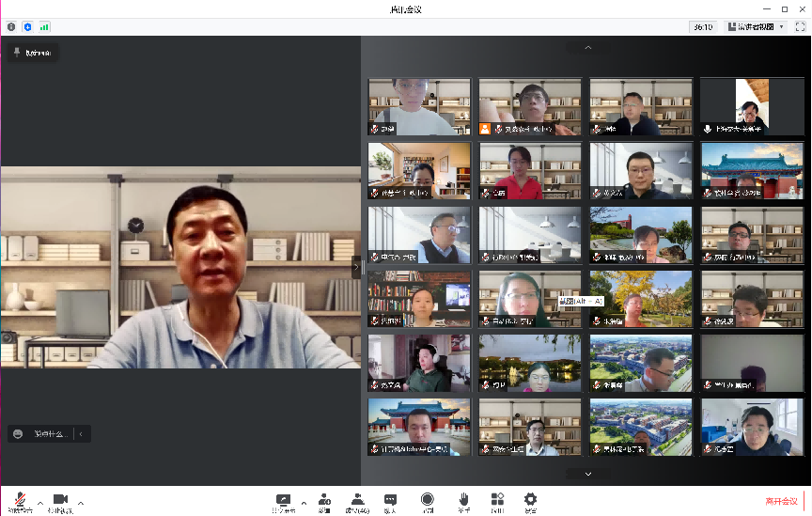
Task: Toggle the camera video button
Action: point(61,499)
